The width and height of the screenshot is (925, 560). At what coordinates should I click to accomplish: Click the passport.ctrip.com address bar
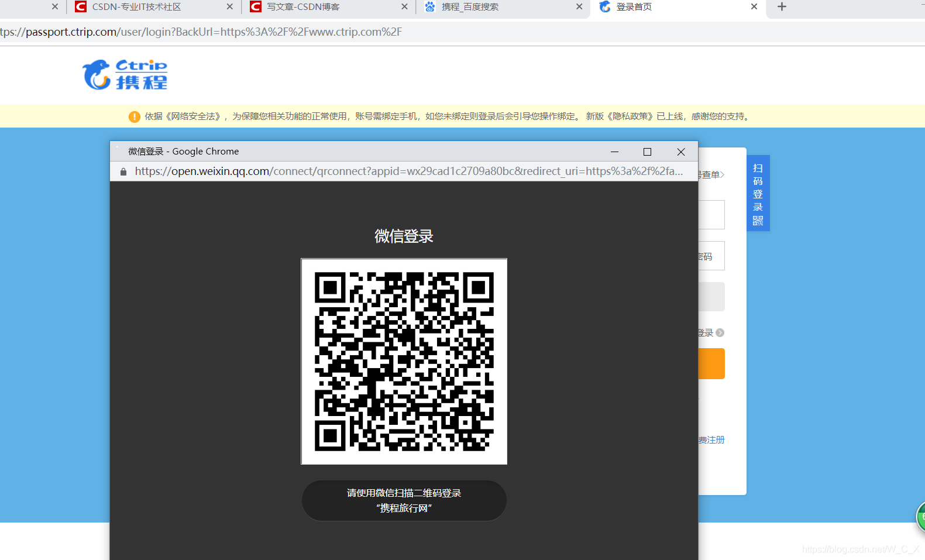[462, 32]
